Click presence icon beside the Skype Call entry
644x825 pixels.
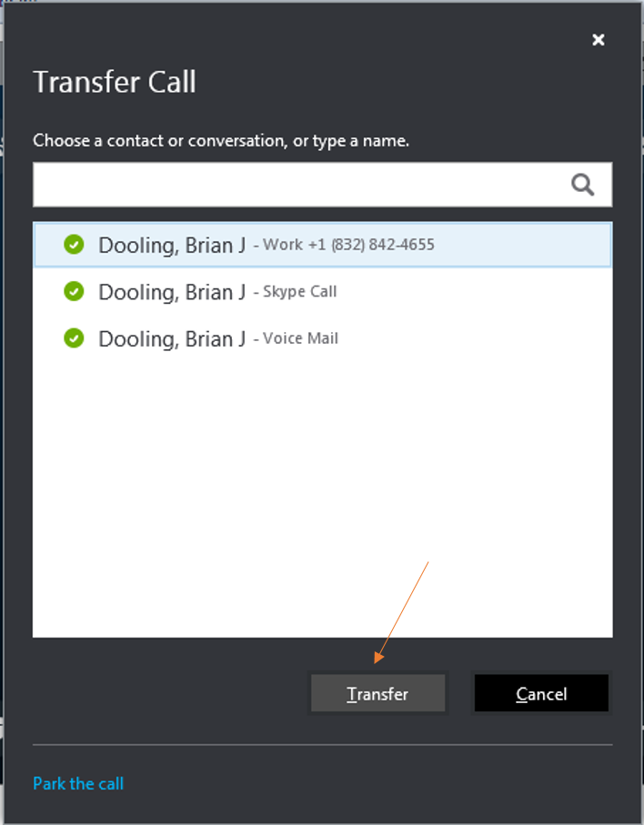[x=74, y=292]
